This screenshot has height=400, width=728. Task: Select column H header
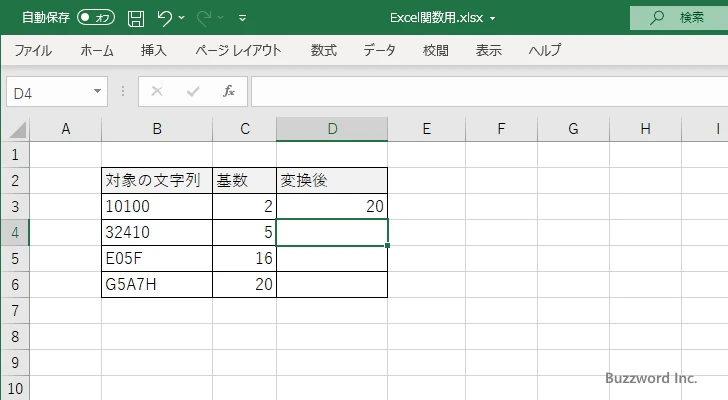(x=645, y=129)
